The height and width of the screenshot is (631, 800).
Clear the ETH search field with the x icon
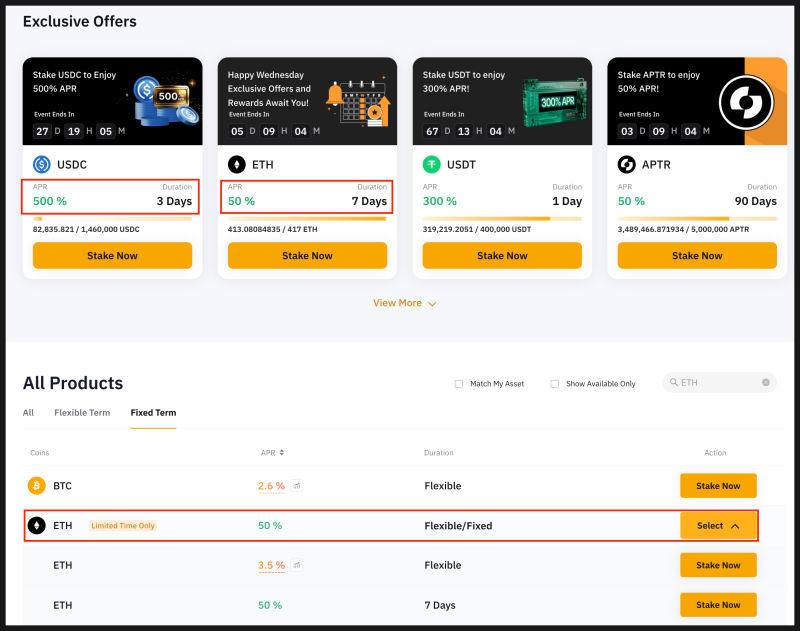765,383
